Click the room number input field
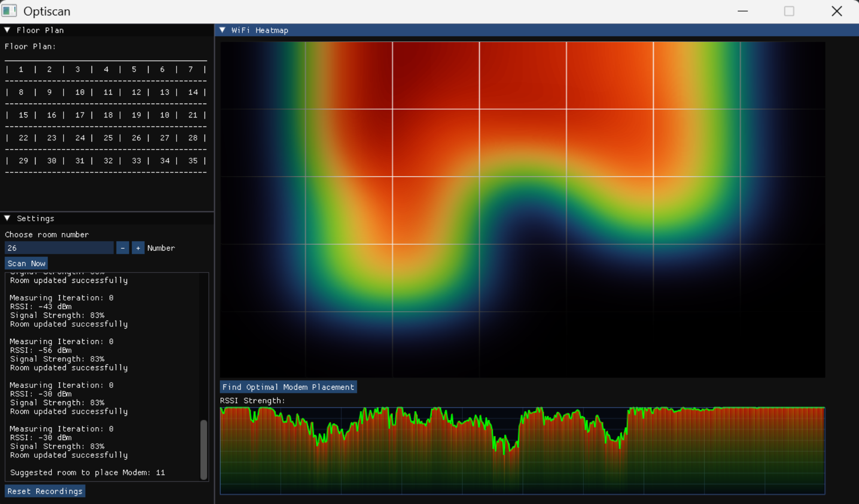Screen dimensions: 859x504 (59, 248)
